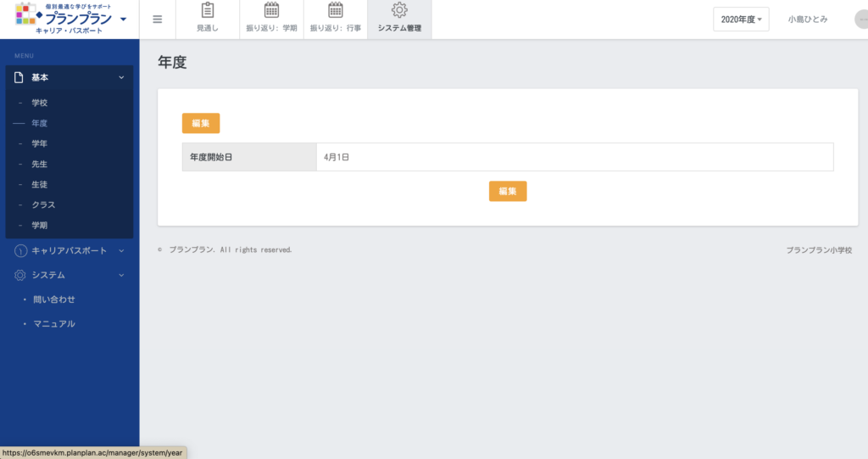Open the 2020年度 year dropdown
This screenshot has width=868, height=459.
[x=741, y=20]
